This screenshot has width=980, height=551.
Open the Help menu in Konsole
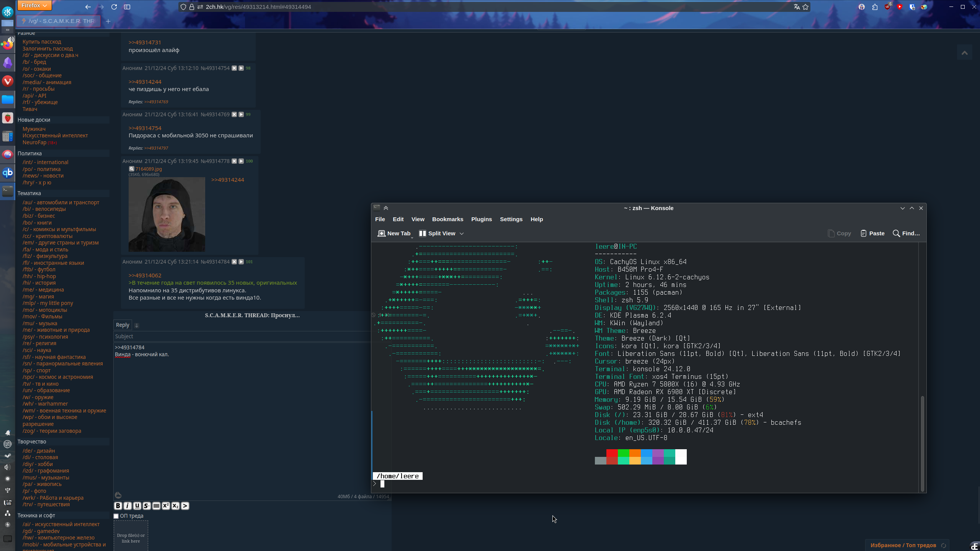point(537,219)
